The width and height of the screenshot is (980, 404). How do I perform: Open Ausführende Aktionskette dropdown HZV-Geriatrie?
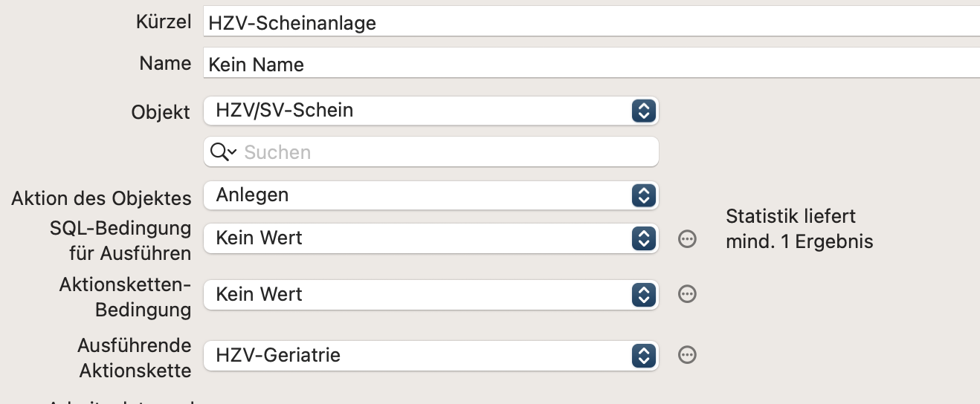pyautogui.click(x=431, y=355)
